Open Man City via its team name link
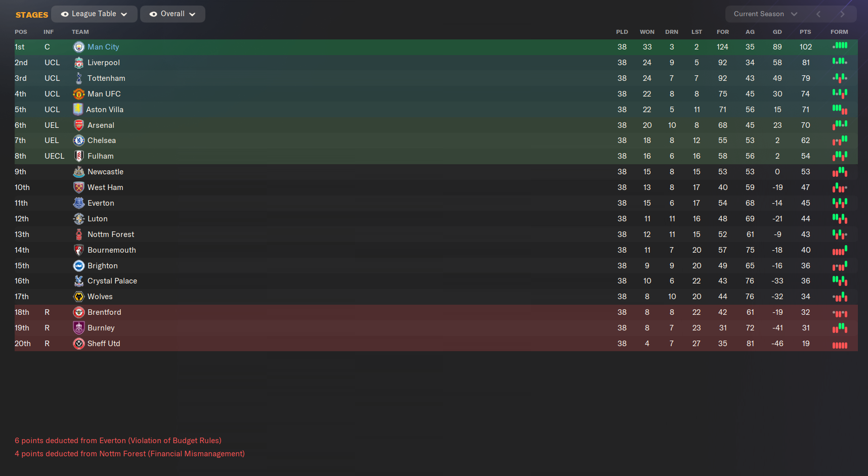This screenshot has width=868, height=476. (103, 46)
